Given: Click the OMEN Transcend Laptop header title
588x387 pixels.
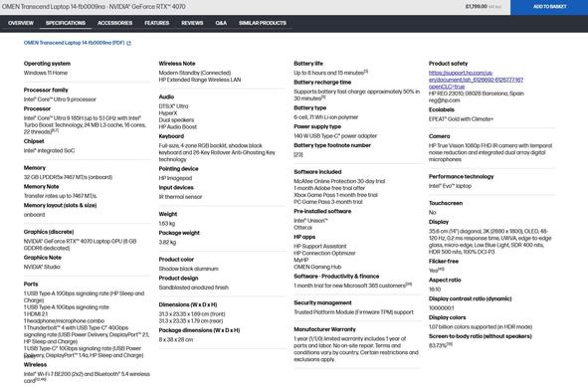Looking at the screenshot, I should [94, 7].
